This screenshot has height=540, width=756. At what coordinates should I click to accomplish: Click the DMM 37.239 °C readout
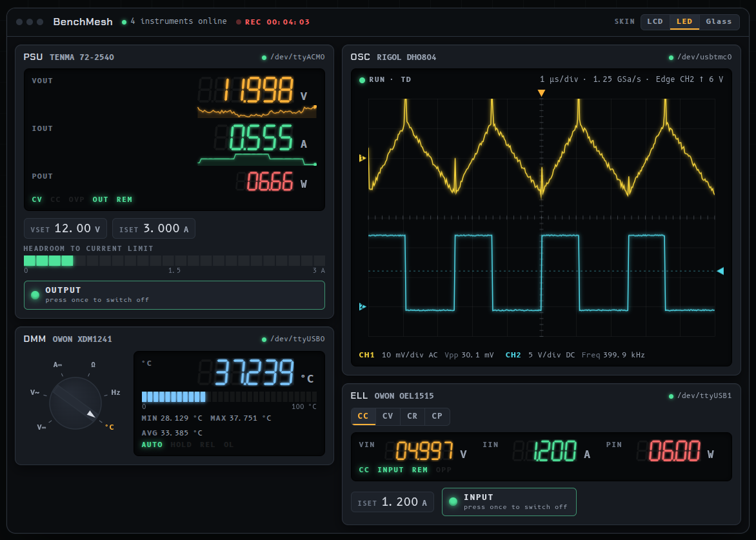[256, 373]
